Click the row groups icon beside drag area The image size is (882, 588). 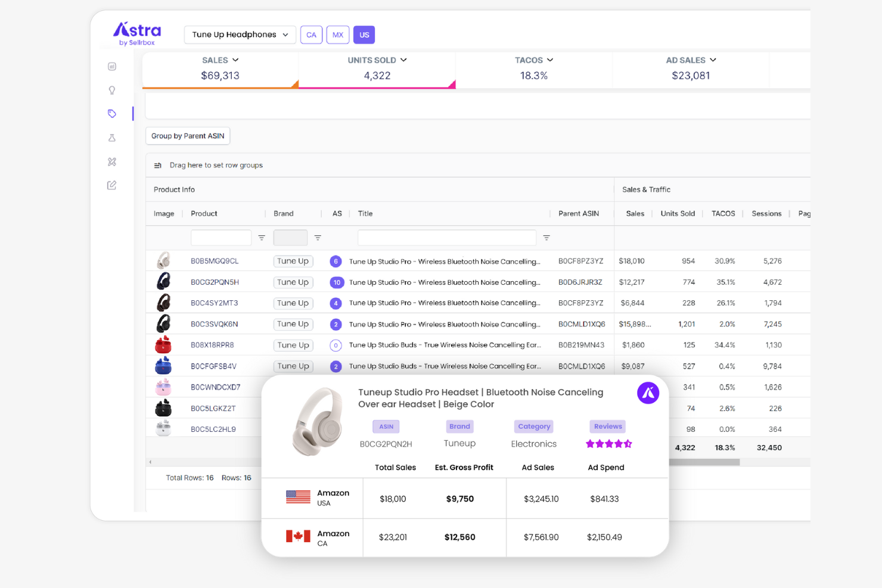157,165
